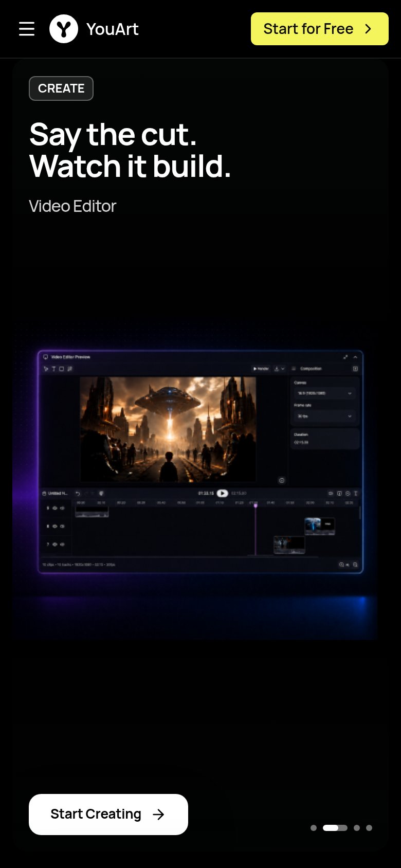Click the 'Video Editor' subtitle text
The height and width of the screenshot is (868, 401).
(x=72, y=206)
